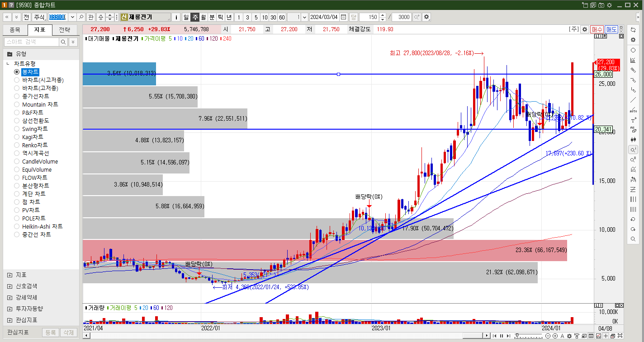Expand the 지표 tree section
Viewport: 644px width, 342px height.
click(x=9, y=275)
